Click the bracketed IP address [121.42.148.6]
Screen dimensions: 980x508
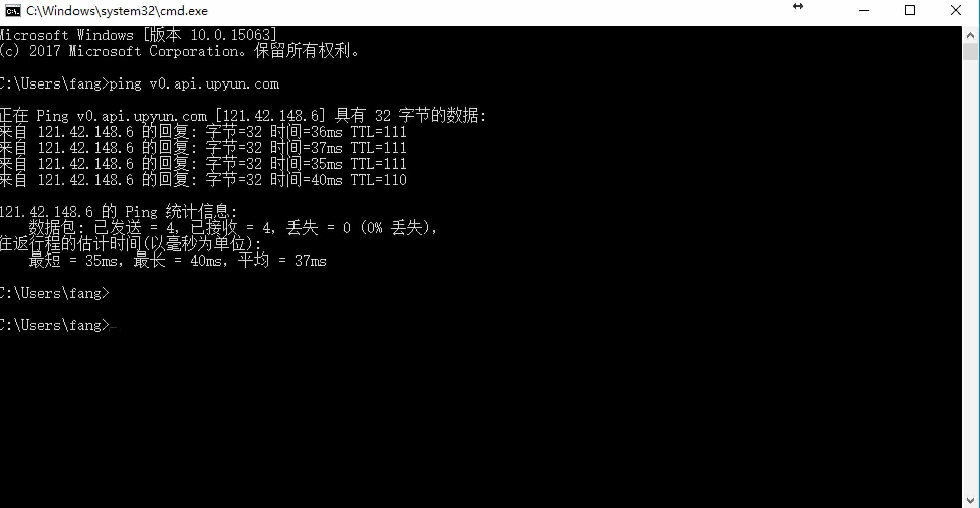pyautogui.click(x=271, y=116)
